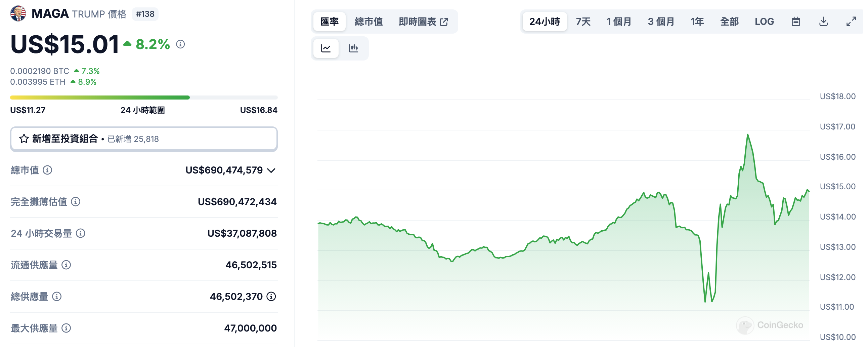Click the US$18.00 axis label

(x=838, y=97)
